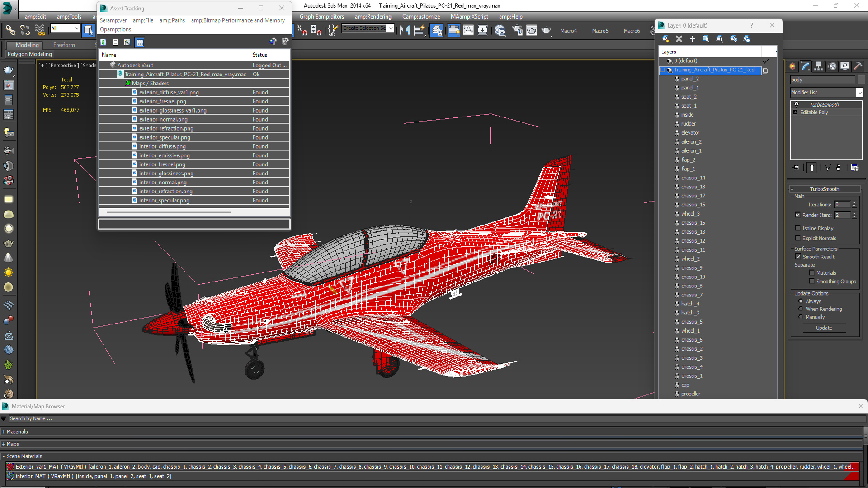This screenshot has height=488, width=868.
Task: Click Create New Layer icon in Layer dialog
Action: [665, 39]
